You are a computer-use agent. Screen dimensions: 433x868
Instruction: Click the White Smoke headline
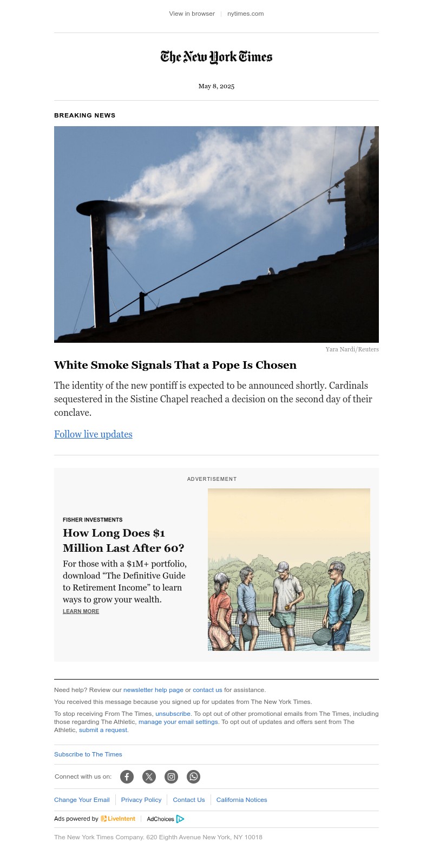pyautogui.click(x=175, y=365)
